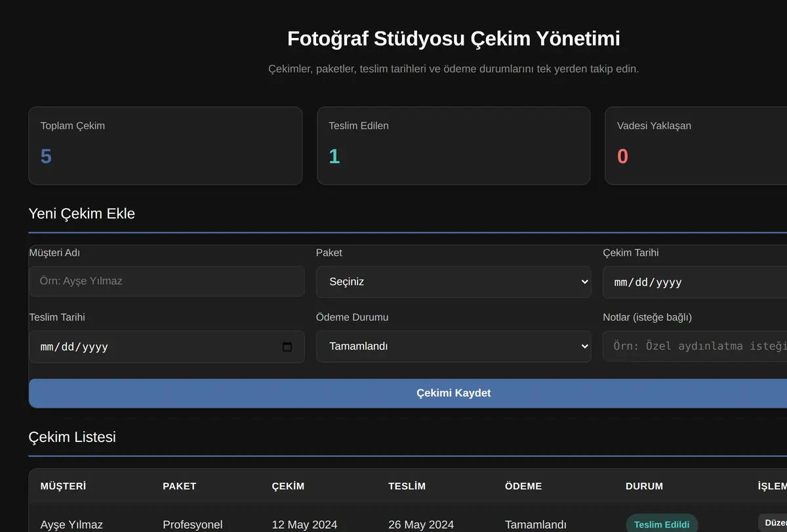787x532 pixels.
Task: Open the Ödeme Durumu dropdown showing Tamamlandı
Action: [x=454, y=346]
